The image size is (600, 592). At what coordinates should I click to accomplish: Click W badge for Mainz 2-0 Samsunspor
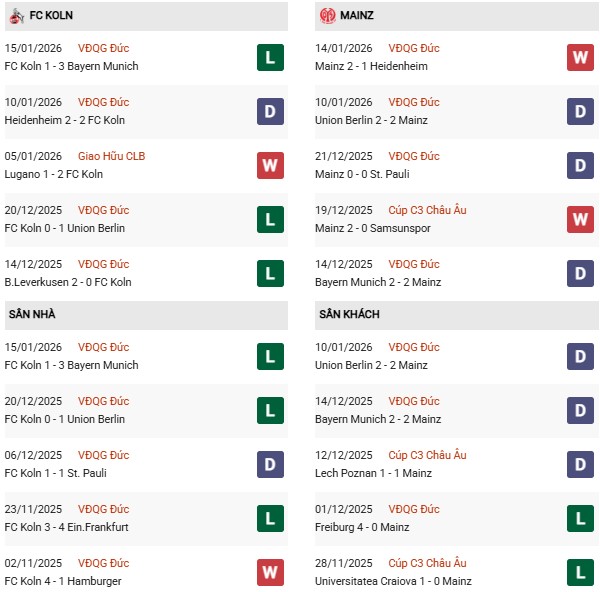[x=580, y=219]
